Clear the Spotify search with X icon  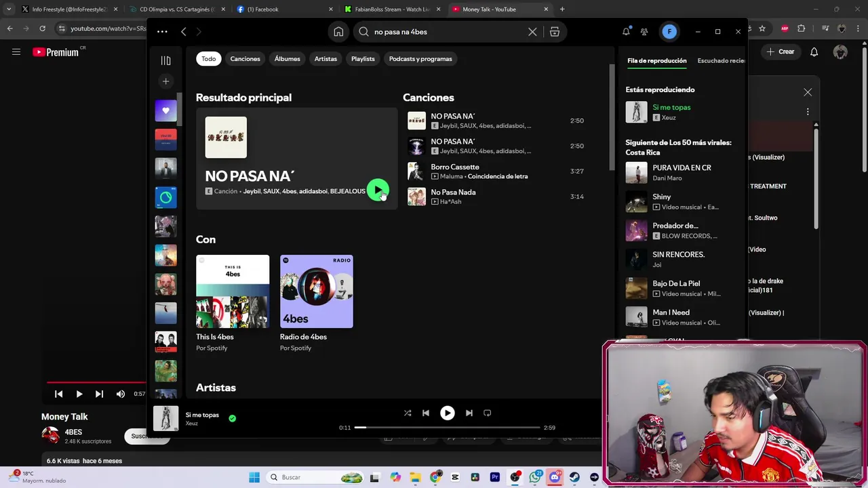(532, 32)
